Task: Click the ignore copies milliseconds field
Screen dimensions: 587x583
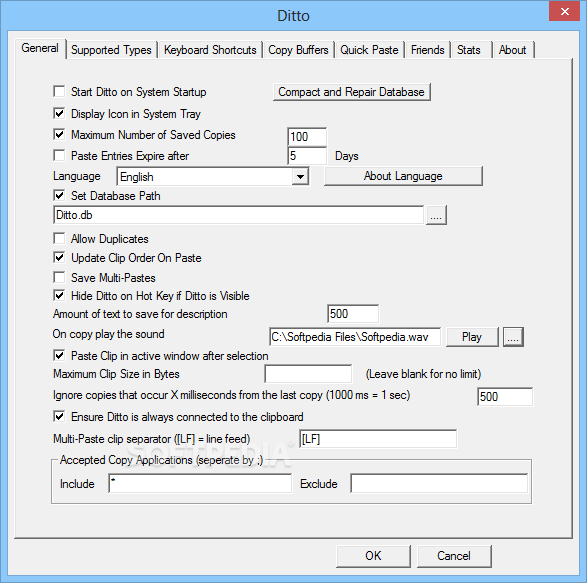Action: pos(505,397)
